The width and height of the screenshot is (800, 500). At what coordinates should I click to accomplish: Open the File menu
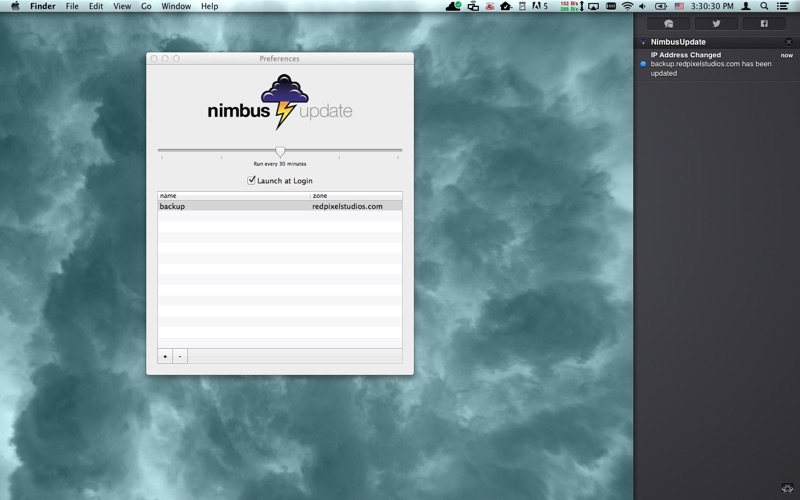(72, 6)
